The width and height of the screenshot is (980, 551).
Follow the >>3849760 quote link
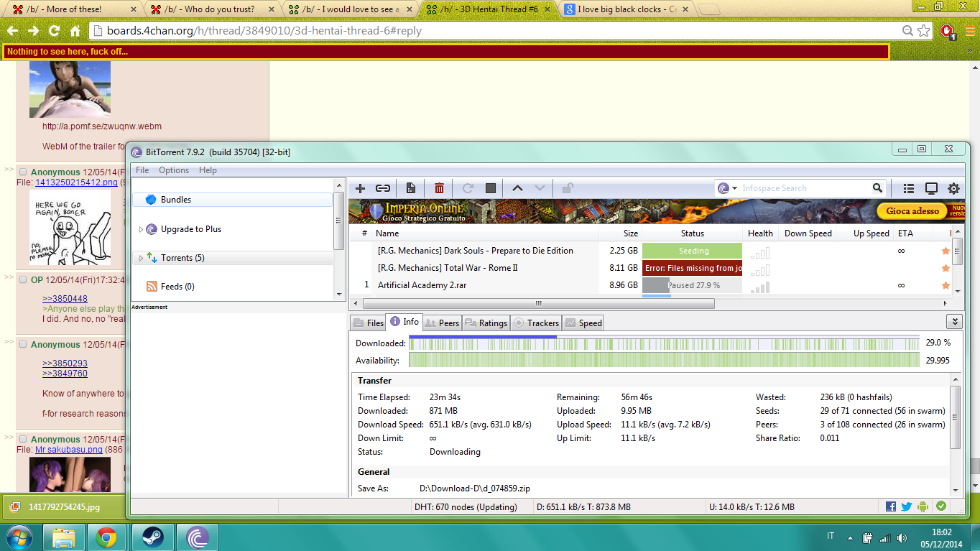click(x=65, y=374)
